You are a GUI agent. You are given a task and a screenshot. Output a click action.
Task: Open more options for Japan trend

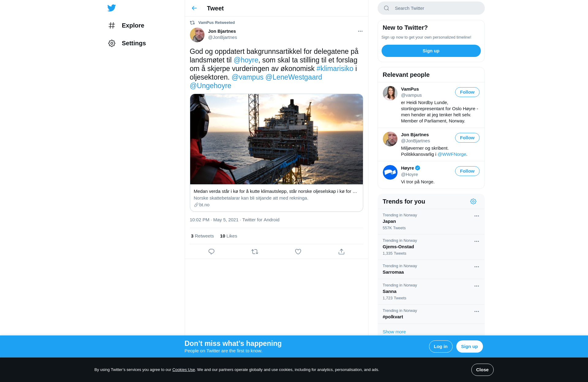(x=477, y=216)
